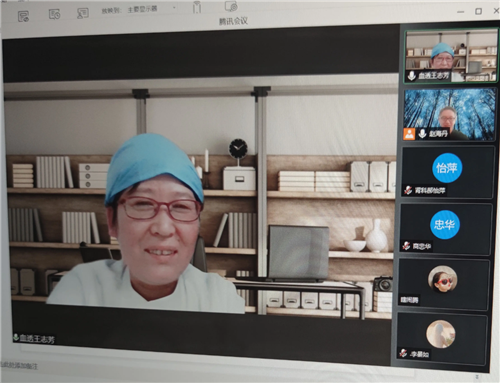Viewport: 500px width, 383px height.
Task: Select 血透王志芳 video thumbnail in sidebar
Action: pyautogui.click(x=451, y=56)
